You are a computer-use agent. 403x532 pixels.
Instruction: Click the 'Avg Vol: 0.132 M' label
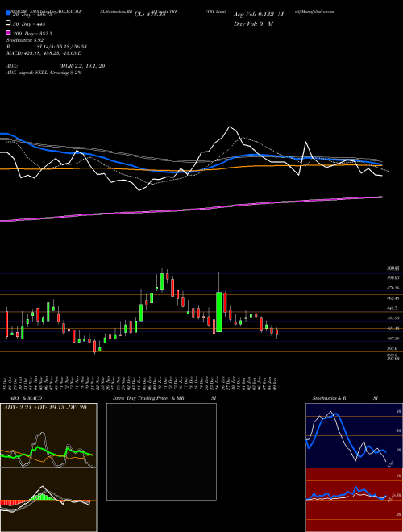click(259, 15)
